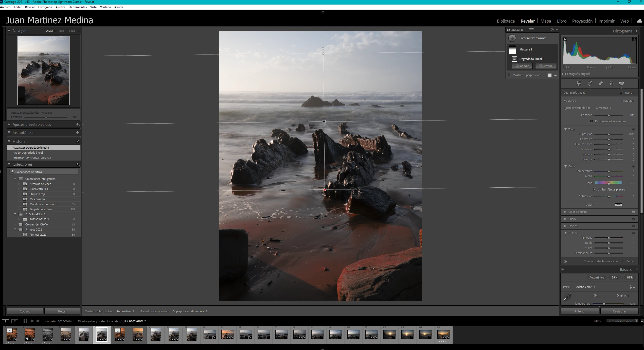Expand the Color de punto section

point(565,212)
